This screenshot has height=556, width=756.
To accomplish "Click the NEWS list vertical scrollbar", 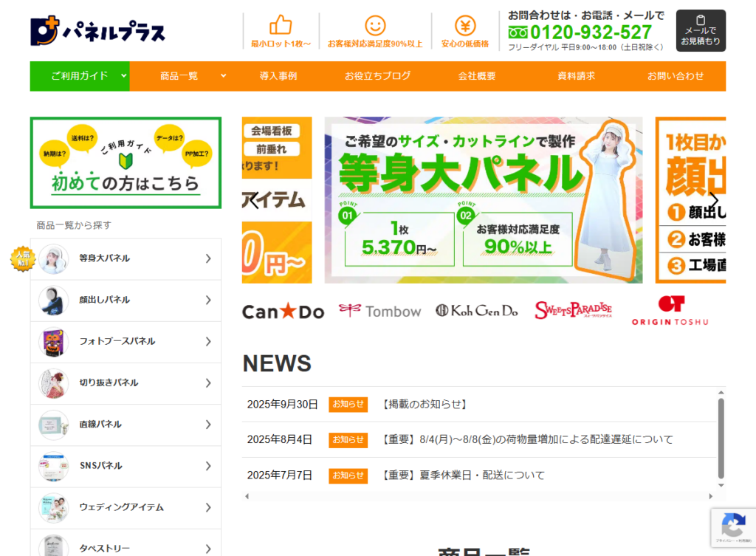I will pos(721,428).
